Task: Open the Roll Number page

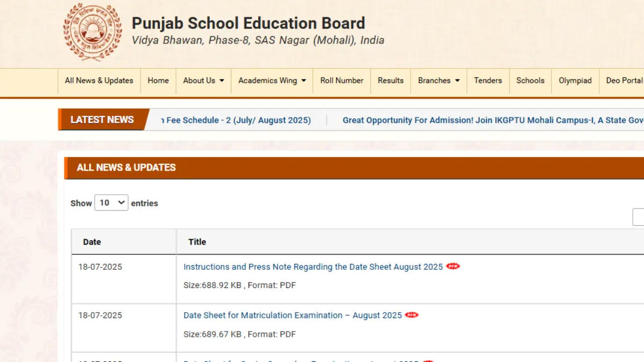Action: 342,80
